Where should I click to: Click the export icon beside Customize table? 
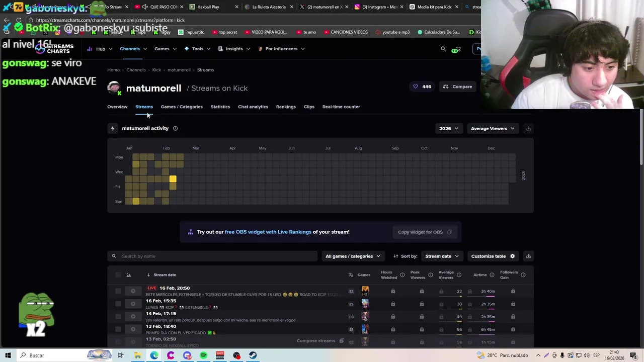pos(528,256)
